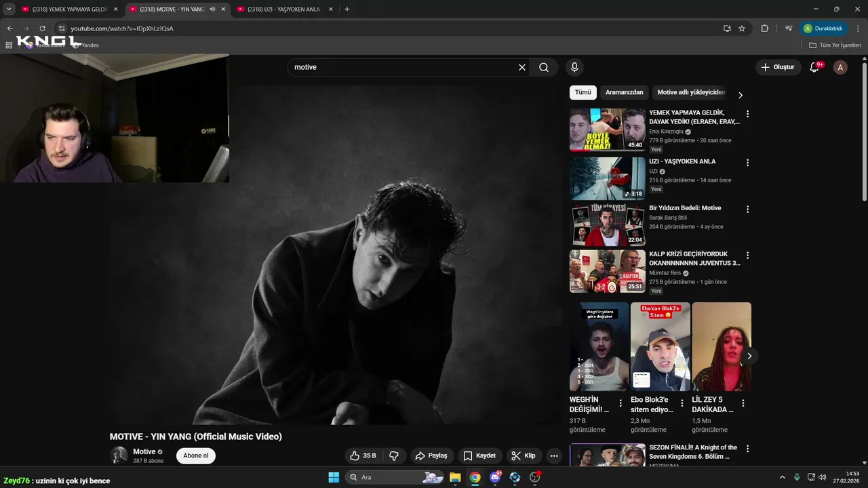Show next shorts with carousel arrow

[x=749, y=356]
